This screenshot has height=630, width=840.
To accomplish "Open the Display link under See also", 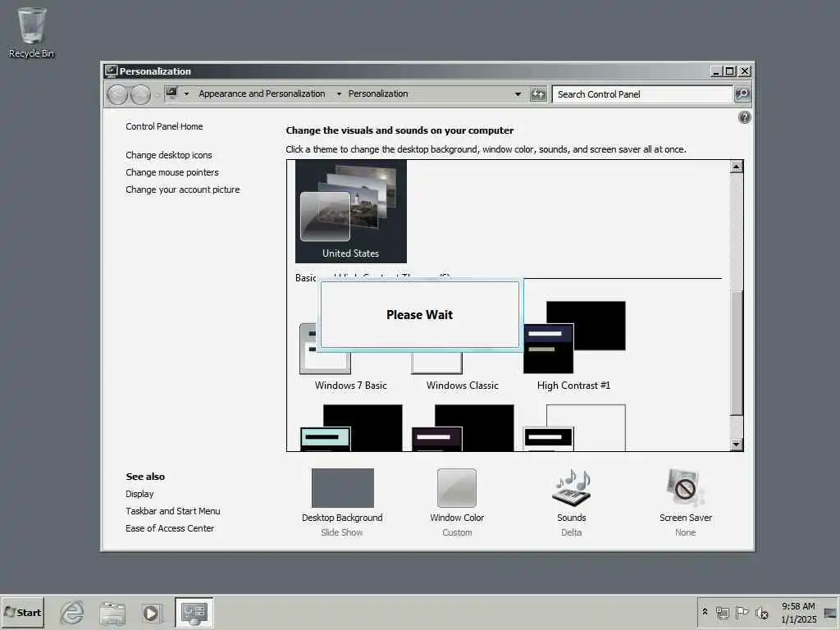I will 139,494.
